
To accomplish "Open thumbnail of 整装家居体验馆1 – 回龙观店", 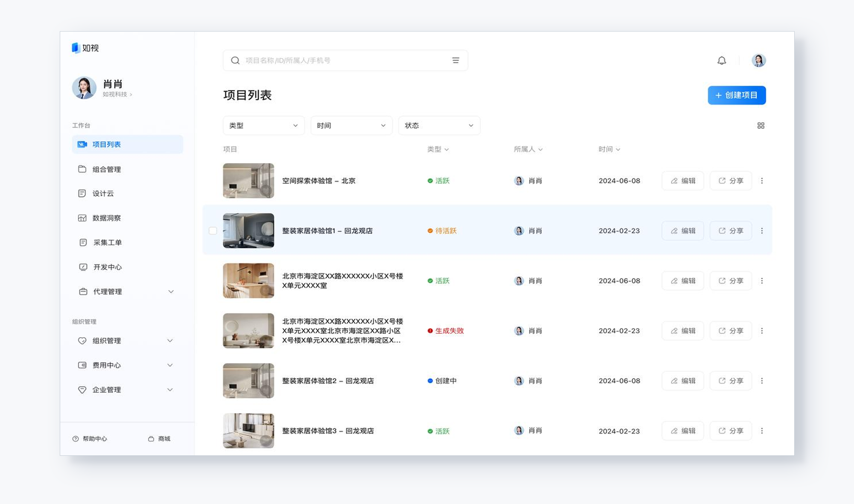I will point(249,231).
